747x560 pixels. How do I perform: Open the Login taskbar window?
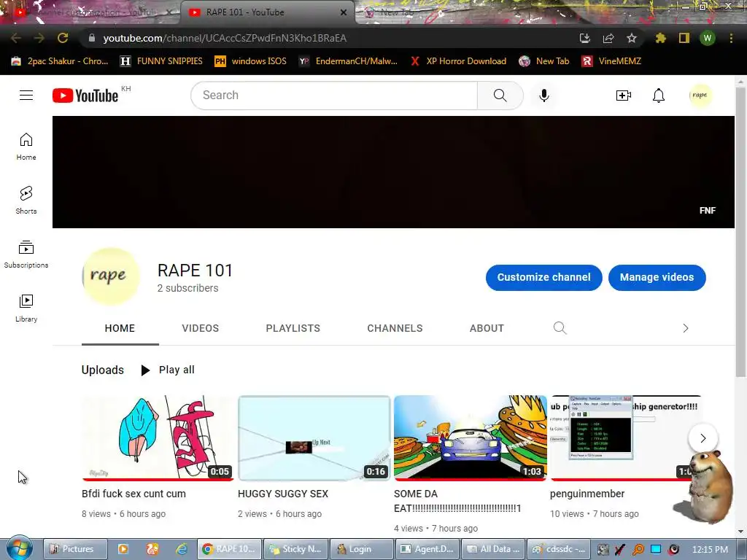[x=361, y=549]
